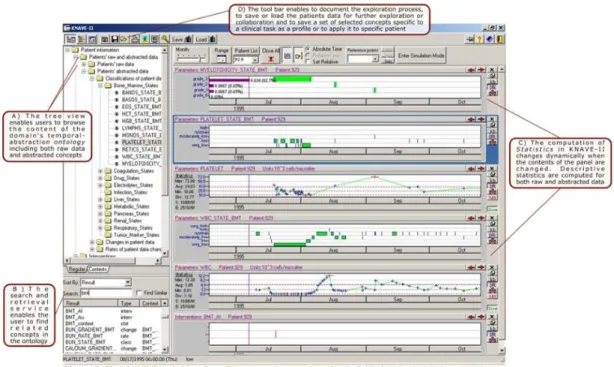This screenshot has width=614, height=367.
Task: Open the Reference point dropdown
Action: pyautogui.click(x=375, y=59)
